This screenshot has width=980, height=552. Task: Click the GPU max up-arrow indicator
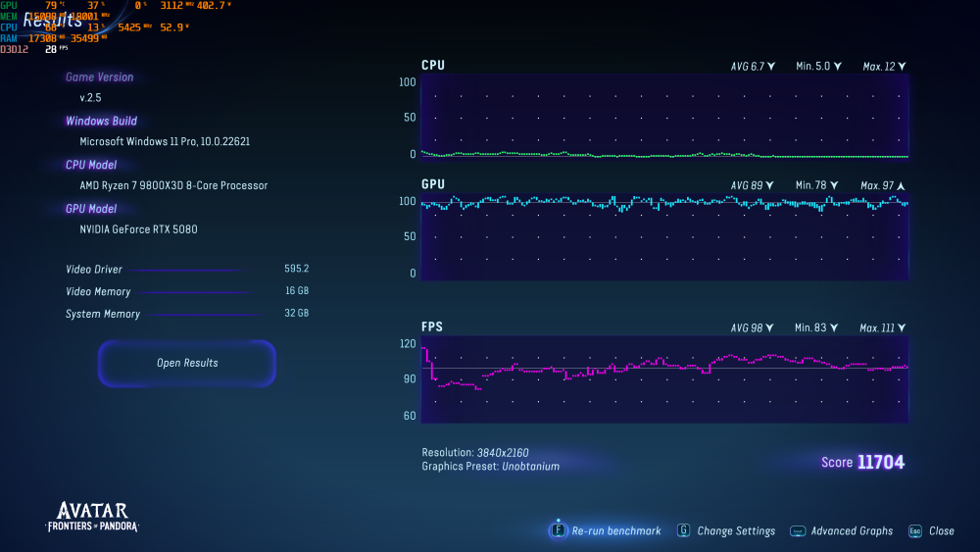coord(901,185)
